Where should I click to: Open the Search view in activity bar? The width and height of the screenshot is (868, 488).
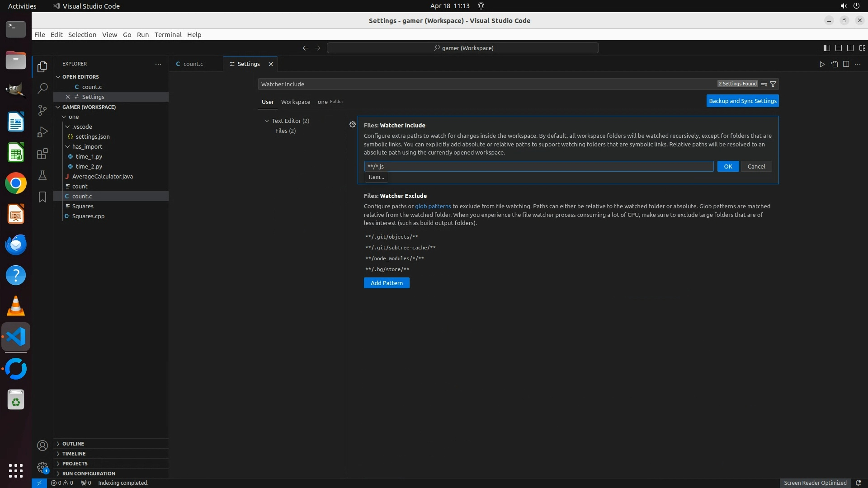click(x=42, y=88)
